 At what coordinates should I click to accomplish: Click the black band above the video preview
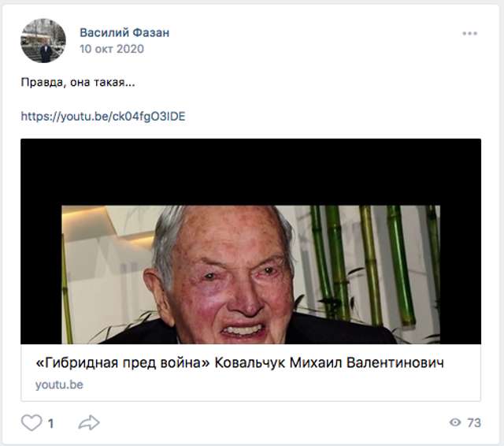250,172
